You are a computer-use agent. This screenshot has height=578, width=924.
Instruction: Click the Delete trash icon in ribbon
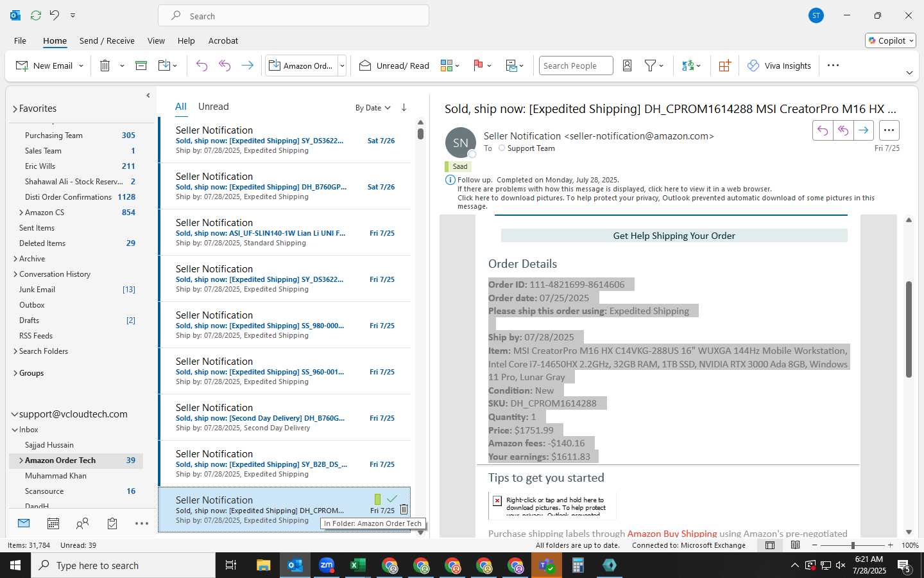[105, 66]
